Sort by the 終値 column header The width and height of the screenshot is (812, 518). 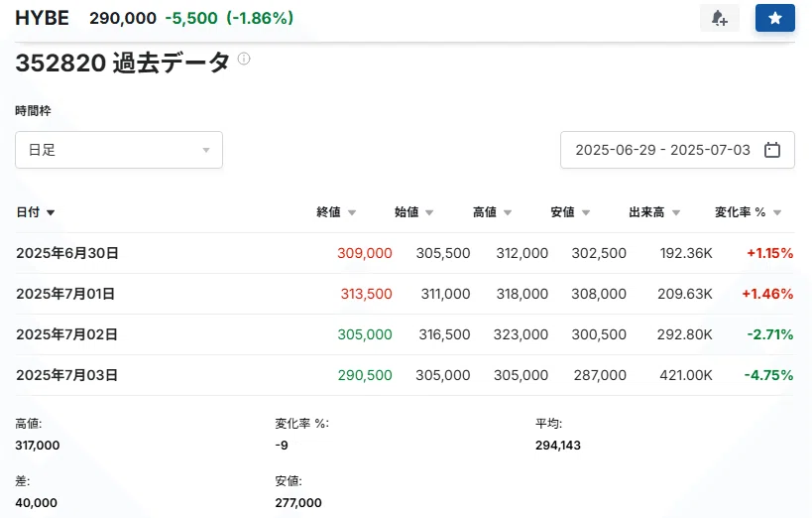pyautogui.click(x=336, y=212)
